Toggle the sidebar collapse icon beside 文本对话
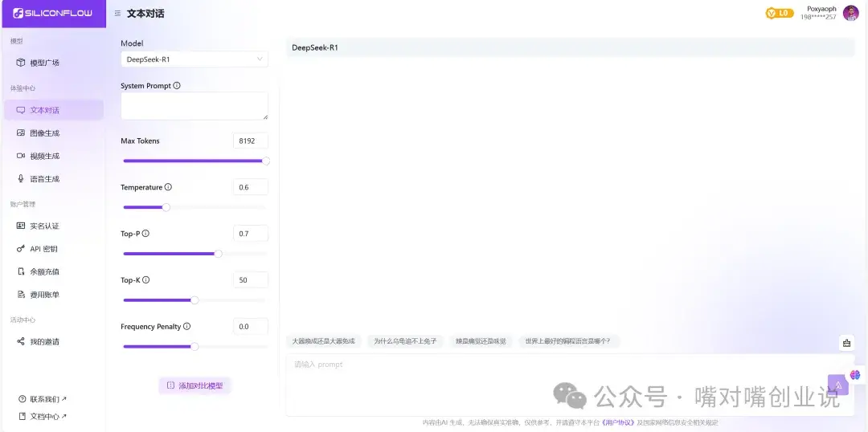The width and height of the screenshot is (868, 432). [x=117, y=14]
